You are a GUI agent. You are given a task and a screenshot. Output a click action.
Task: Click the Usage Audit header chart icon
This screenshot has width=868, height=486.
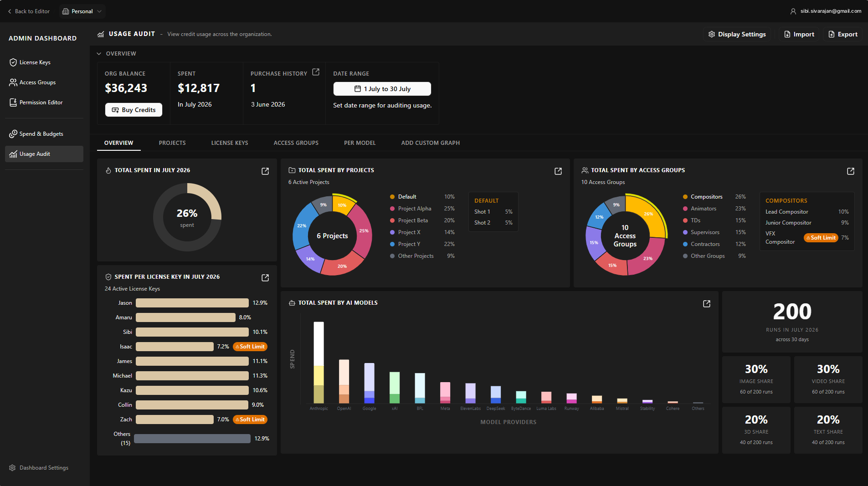pyautogui.click(x=101, y=34)
